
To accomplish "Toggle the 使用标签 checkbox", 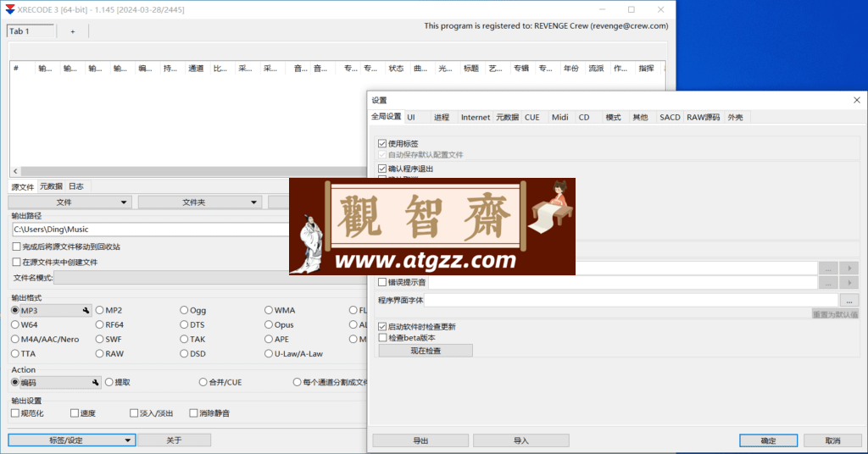I will 382,144.
